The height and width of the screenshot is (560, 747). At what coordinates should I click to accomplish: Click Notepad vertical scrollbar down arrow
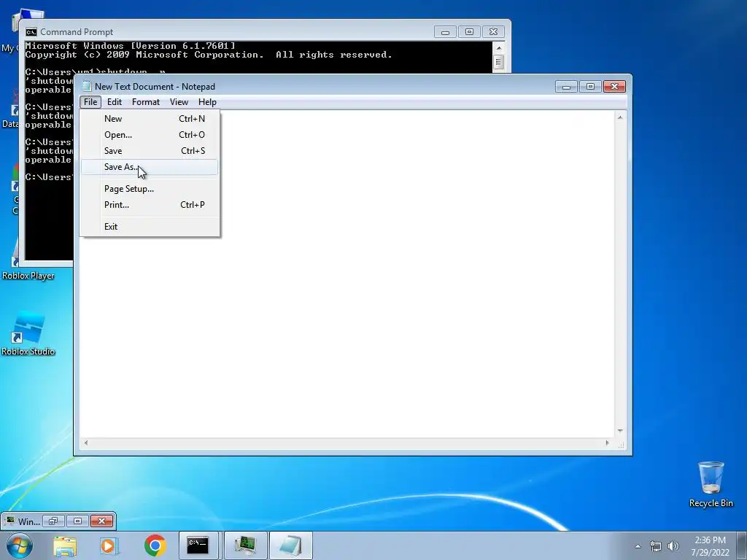[x=620, y=430]
